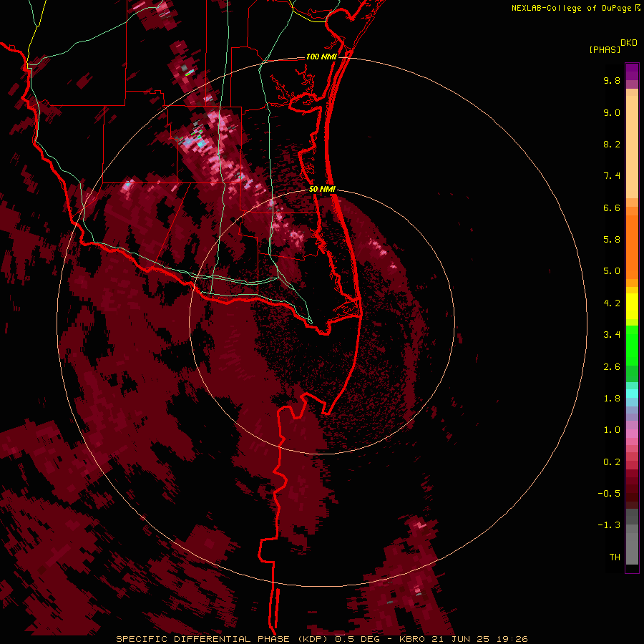
Task: Click the NEXLAB-College of DuPage label
Action: click(x=573, y=8)
